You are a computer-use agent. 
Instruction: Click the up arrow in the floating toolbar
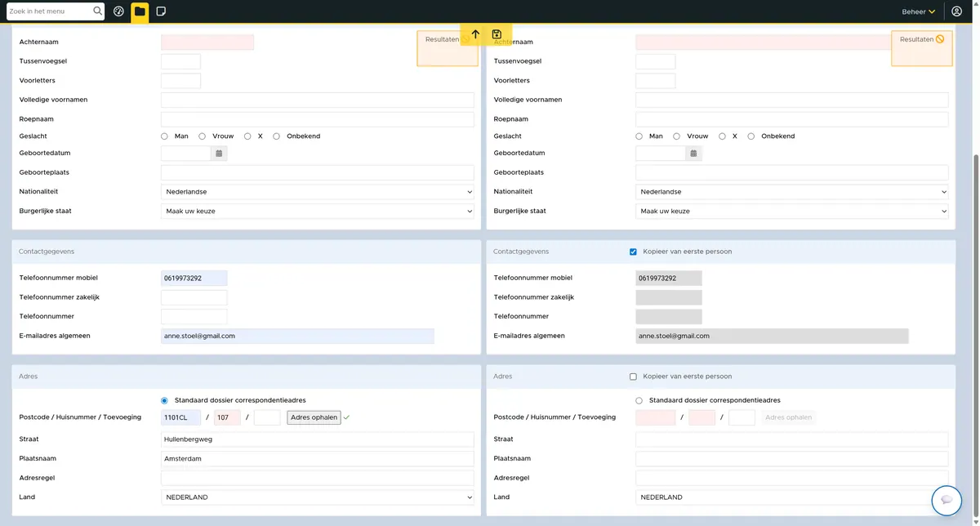(x=476, y=34)
